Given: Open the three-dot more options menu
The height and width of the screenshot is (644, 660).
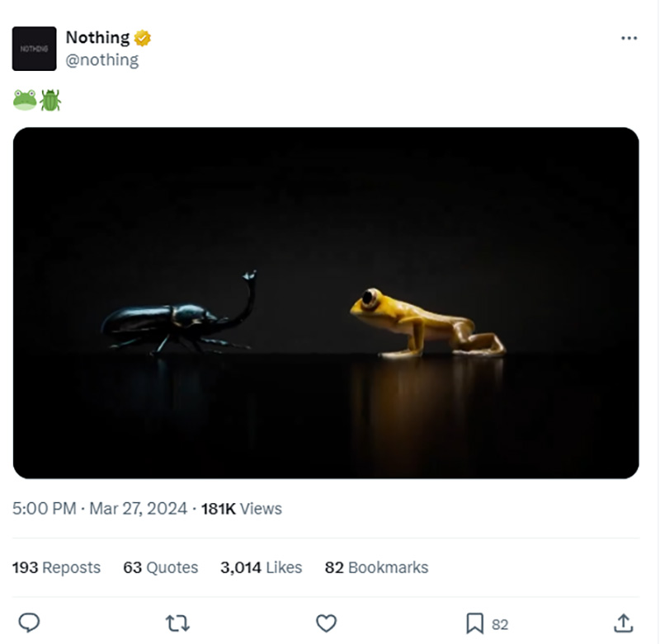Looking at the screenshot, I should [629, 38].
